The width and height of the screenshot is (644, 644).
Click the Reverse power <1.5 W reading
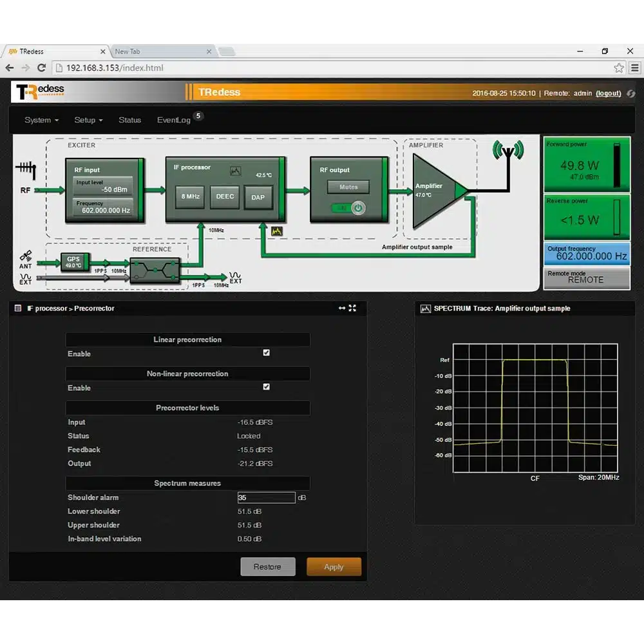pos(580,220)
